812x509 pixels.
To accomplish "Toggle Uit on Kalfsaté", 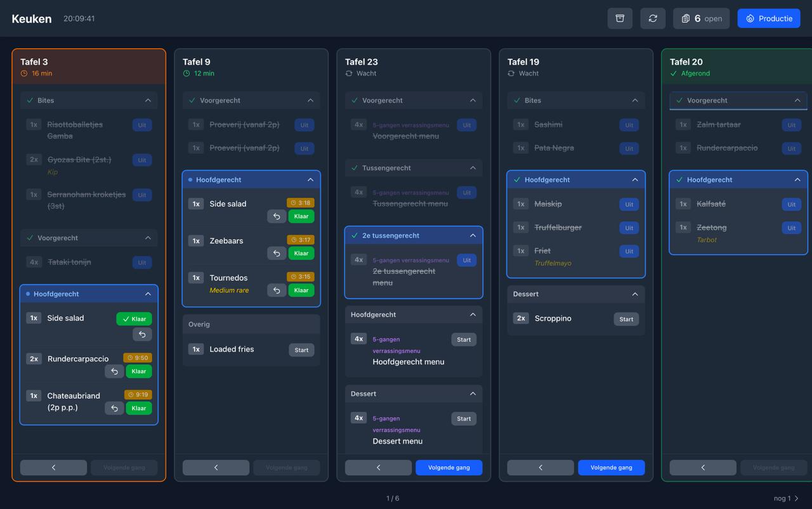I will pyautogui.click(x=792, y=204).
